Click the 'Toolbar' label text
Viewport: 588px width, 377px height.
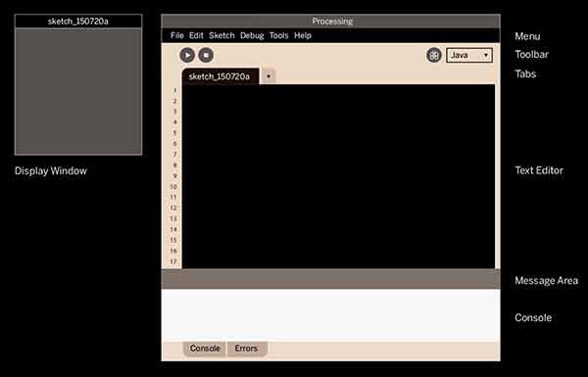point(532,54)
